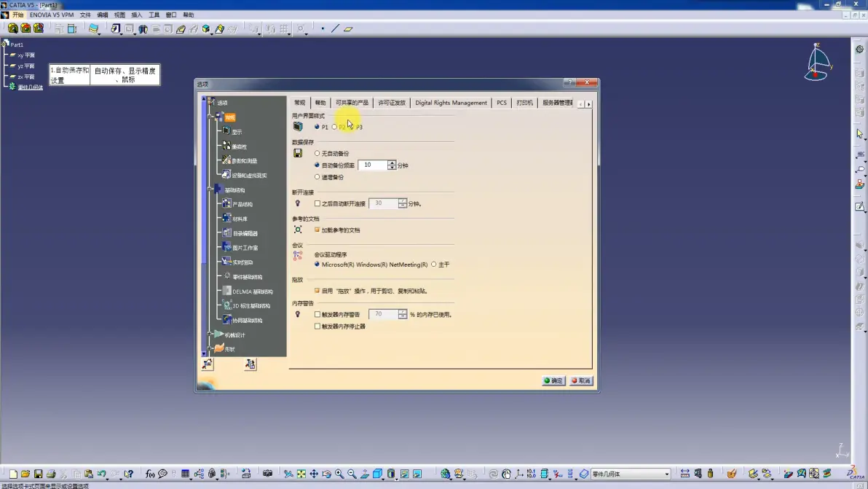Click the select arrow tool in right toolbar
This screenshot has height=489, width=868.
tap(860, 134)
